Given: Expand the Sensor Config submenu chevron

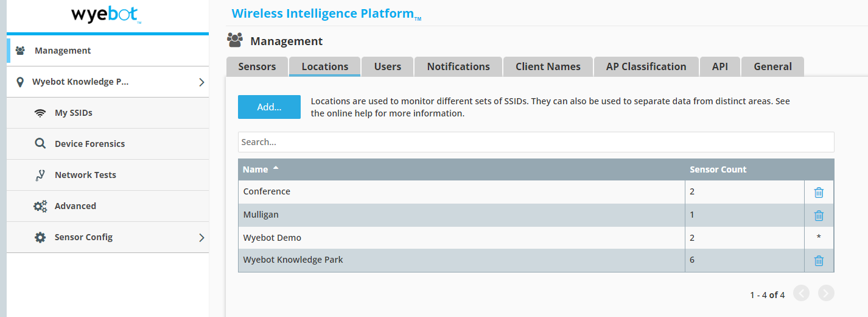Looking at the screenshot, I should click(201, 237).
